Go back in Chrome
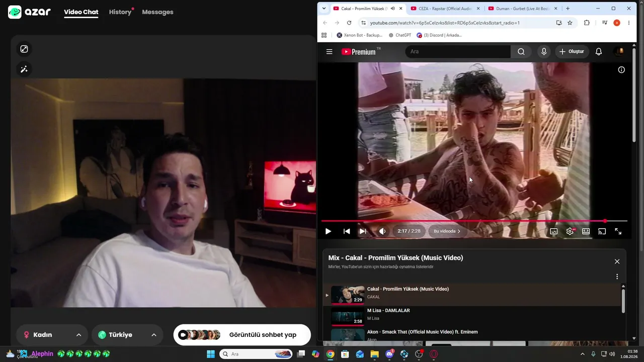 click(325, 23)
